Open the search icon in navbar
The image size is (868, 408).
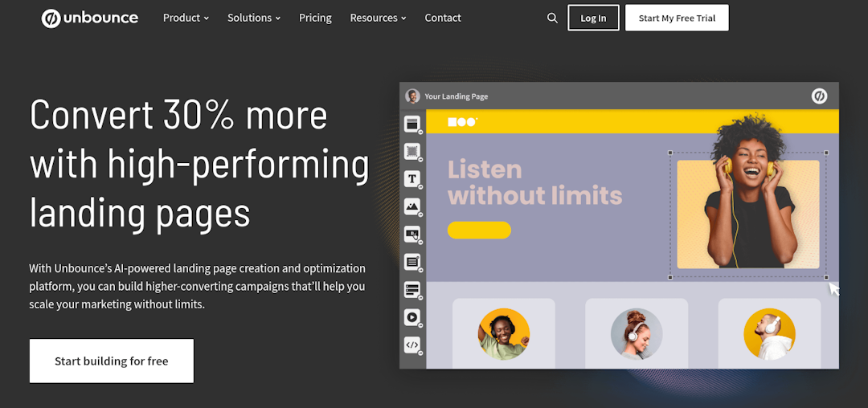552,18
